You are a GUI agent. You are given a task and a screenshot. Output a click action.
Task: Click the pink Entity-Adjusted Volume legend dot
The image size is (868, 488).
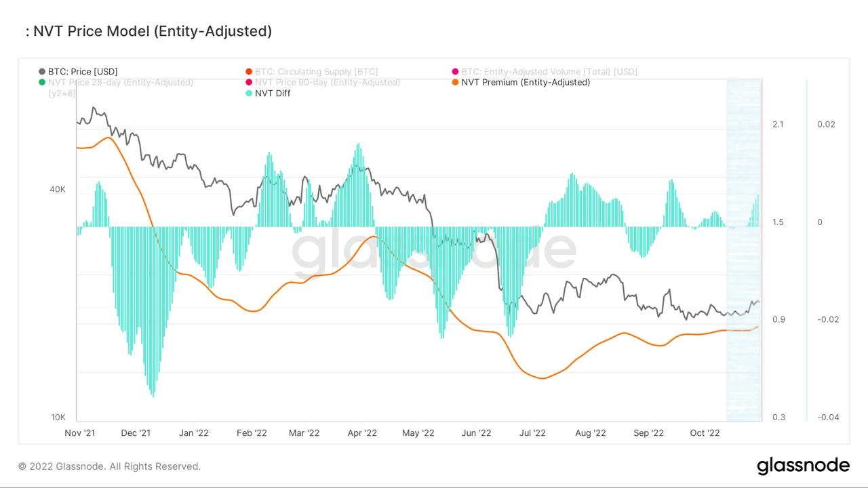point(455,72)
